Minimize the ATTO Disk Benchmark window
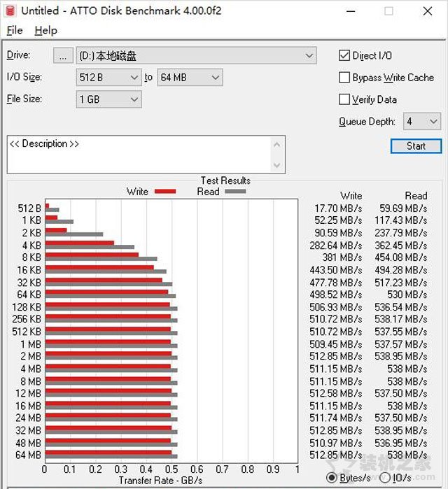448x489 pixels. pyautogui.click(x=351, y=11)
